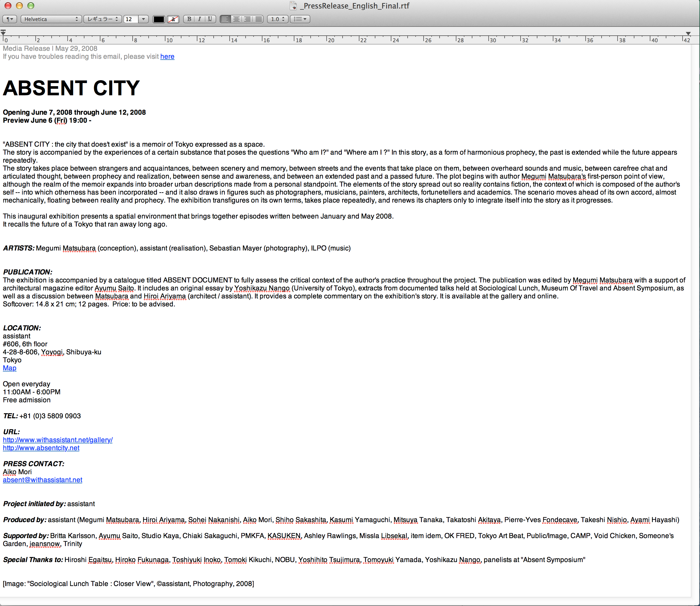The width and height of the screenshot is (700, 606).
Task: Open the paragraph styles pilcrow menu
Action: point(9,19)
